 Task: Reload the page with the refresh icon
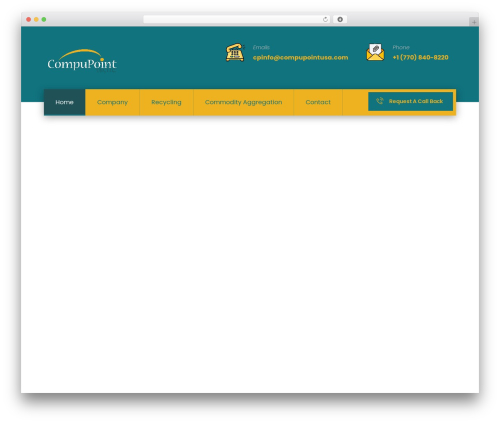(x=325, y=19)
